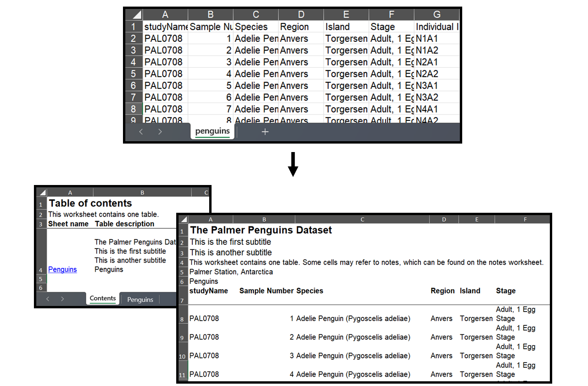The width and height of the screenshot is (588, 386).
Task: Follow the blue Penguins hyperlink
Action: tap(62, 270)
